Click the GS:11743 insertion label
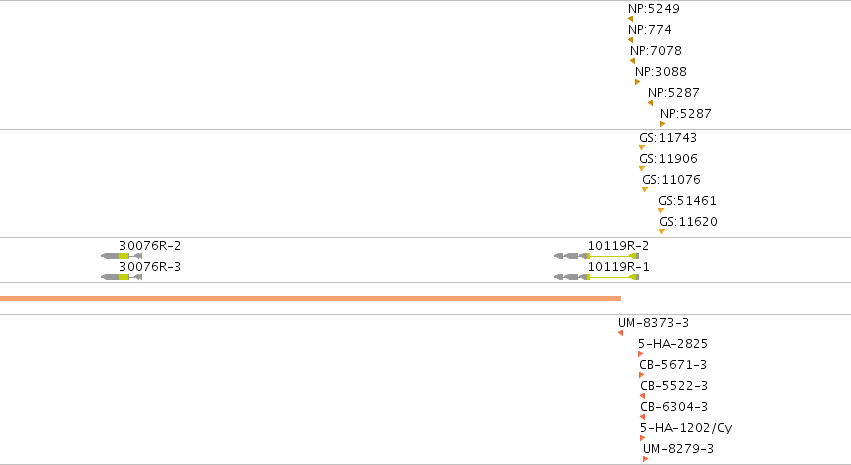851x465 pixels. pyautogui.click(x=668, y=138)
